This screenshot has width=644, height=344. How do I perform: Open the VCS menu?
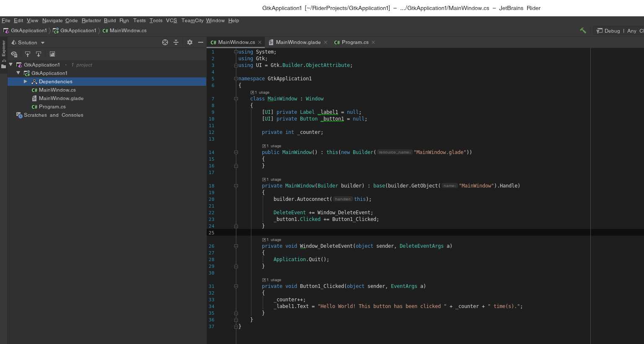coord(171,21)
